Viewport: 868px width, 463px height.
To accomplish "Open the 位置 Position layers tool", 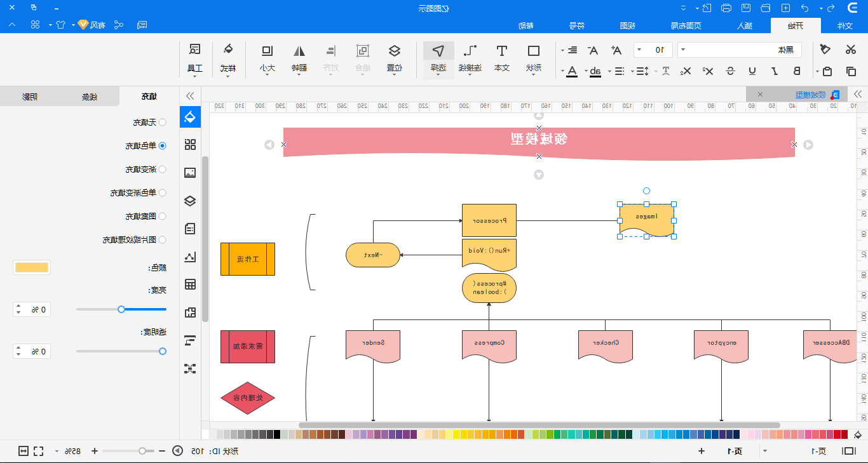I will [394, 59].
